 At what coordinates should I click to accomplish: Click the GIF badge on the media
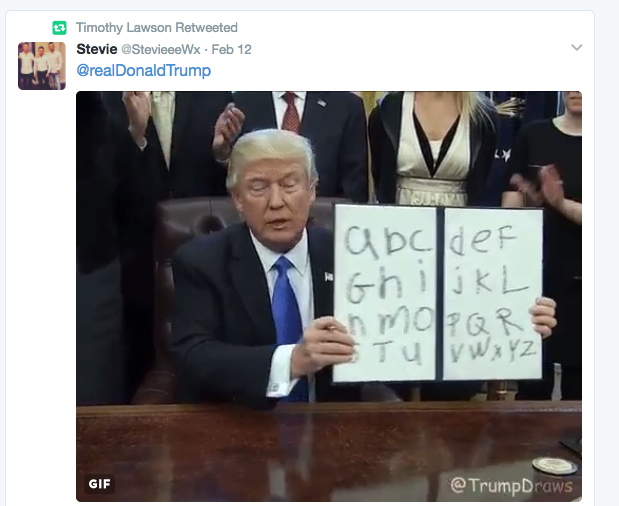(x=99, y=484)
